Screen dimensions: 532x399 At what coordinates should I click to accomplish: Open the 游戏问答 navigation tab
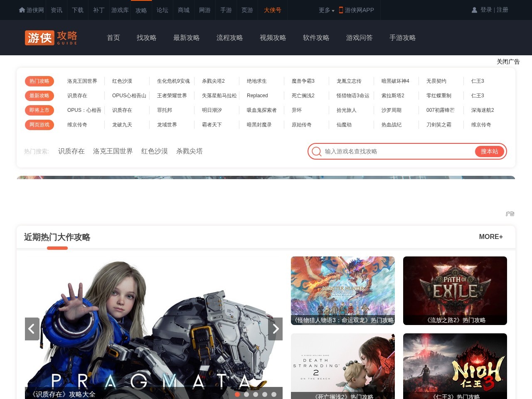point(360,38)
